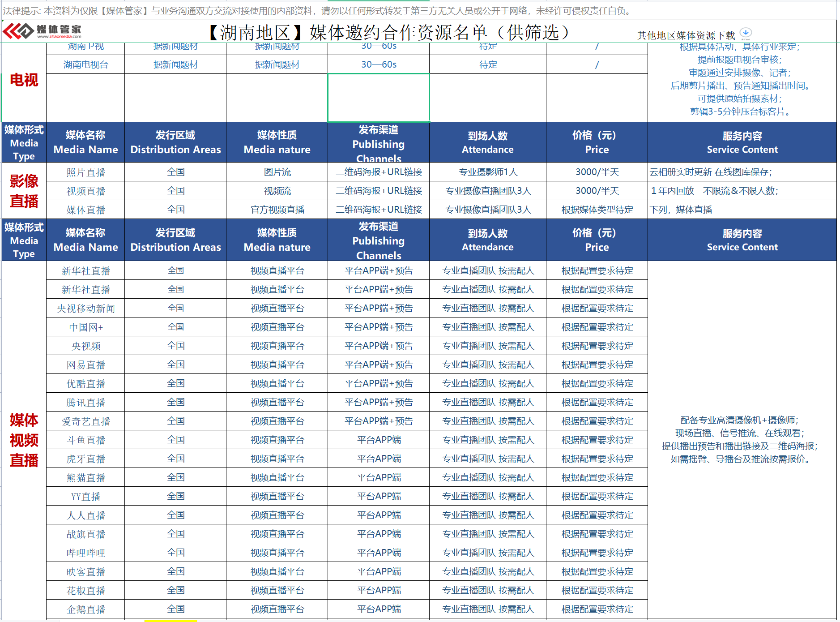Click 专业直播团队 按需配人 in the 虎牙直播 row
Image resolution: width=840 pixels, height=622 pixels.
pos(488,459)
